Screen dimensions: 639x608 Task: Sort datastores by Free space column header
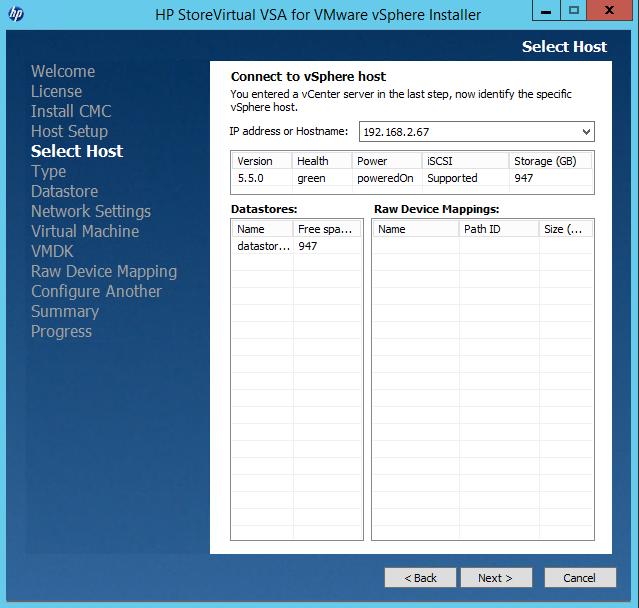tap(326, 229)
